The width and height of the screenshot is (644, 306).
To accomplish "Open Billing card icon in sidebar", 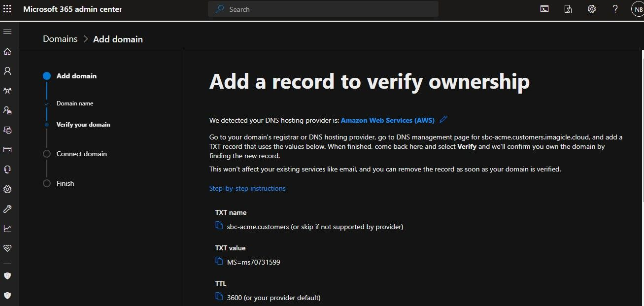I will pos(7,150).
